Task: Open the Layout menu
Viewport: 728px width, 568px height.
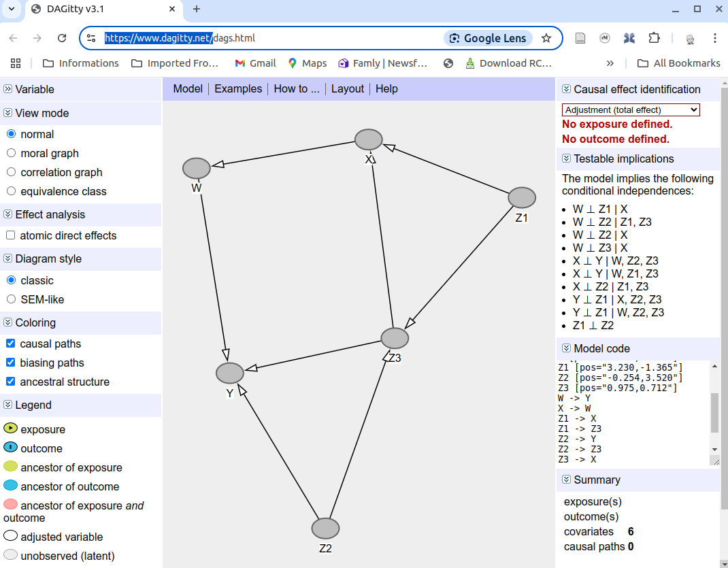Action: pyautogui.click(x=348, y=89)
